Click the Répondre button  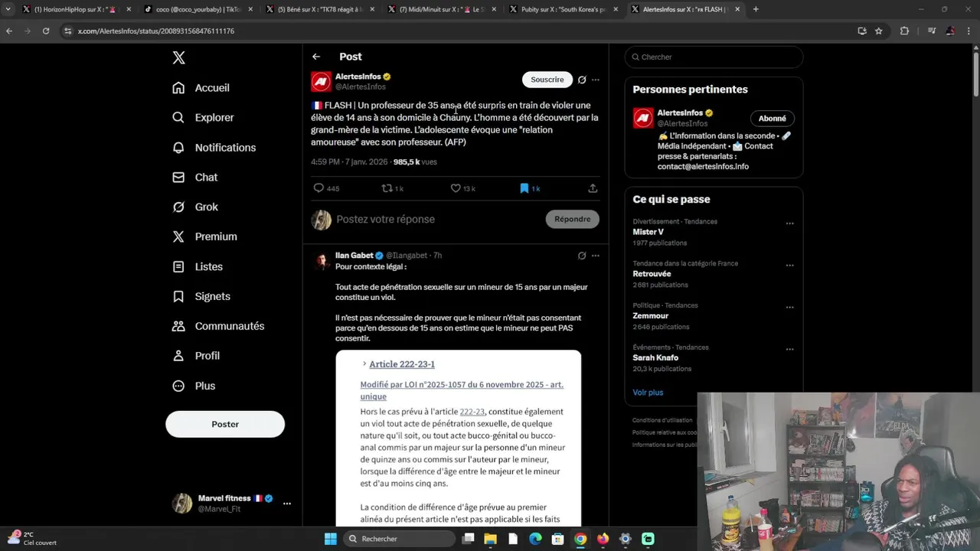pos(573,220)
